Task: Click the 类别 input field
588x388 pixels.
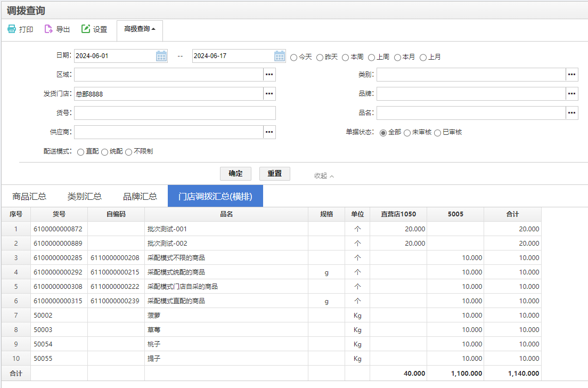Action: (x=471, y=74)
